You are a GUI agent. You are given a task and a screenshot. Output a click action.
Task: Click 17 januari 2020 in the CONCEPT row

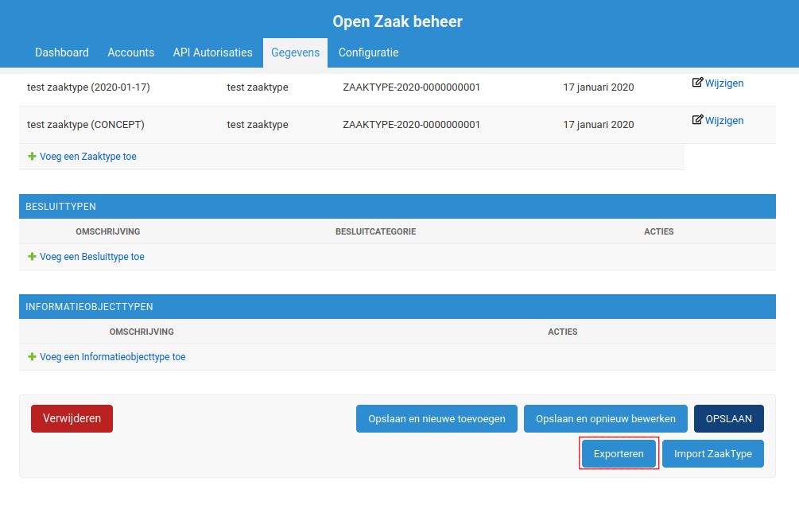(x=598, y=124)
